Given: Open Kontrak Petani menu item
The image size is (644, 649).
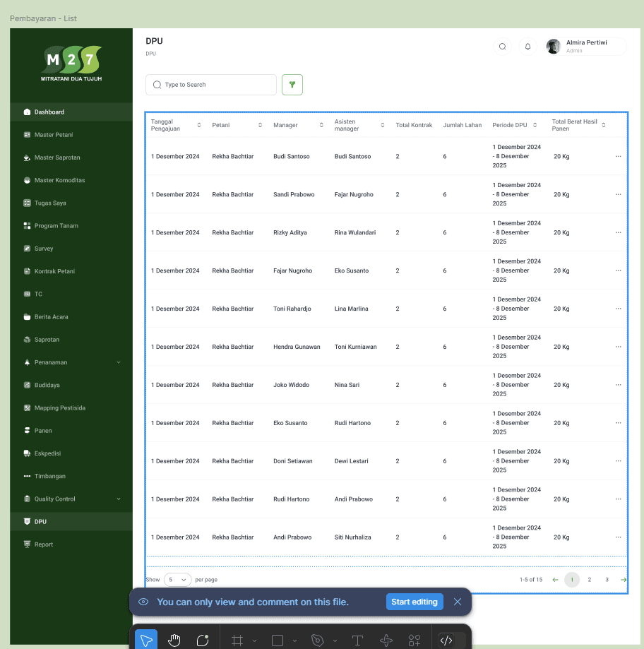Looking at the screenshot, I should [71, 271].
